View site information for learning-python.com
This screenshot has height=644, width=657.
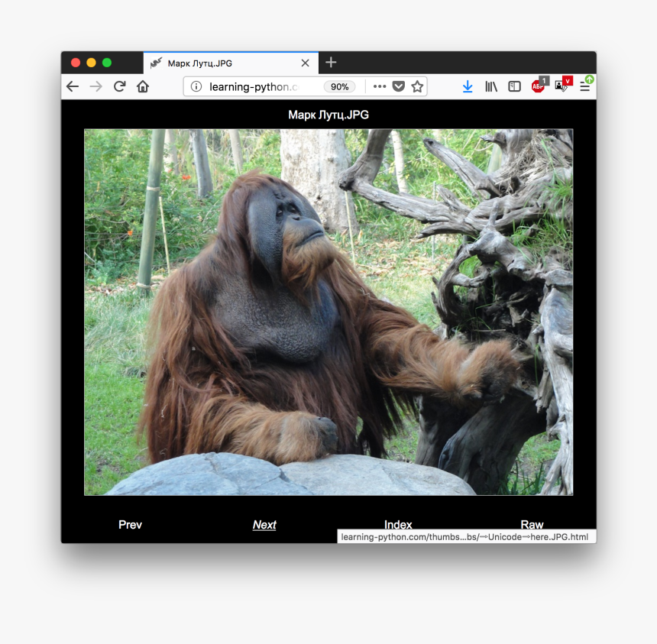click(197, 86)
